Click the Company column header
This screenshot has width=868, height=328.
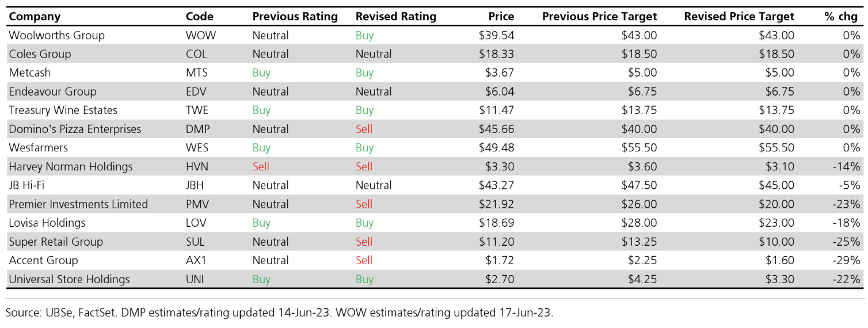pyautogui.click(x=35, y=17)
